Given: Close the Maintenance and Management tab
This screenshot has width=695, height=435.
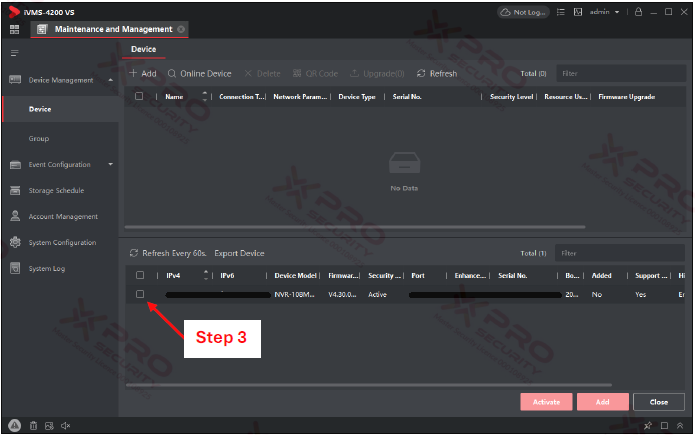Looking at the screenshot, I should (181, 29).
